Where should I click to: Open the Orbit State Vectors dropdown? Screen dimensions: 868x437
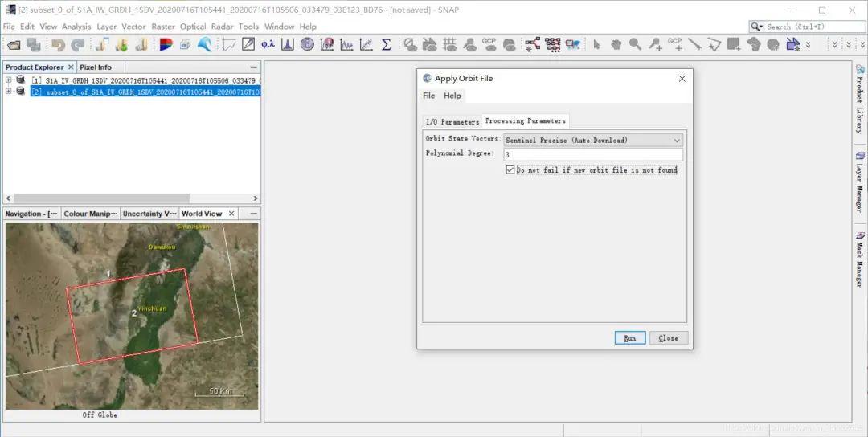click(593, 140)
